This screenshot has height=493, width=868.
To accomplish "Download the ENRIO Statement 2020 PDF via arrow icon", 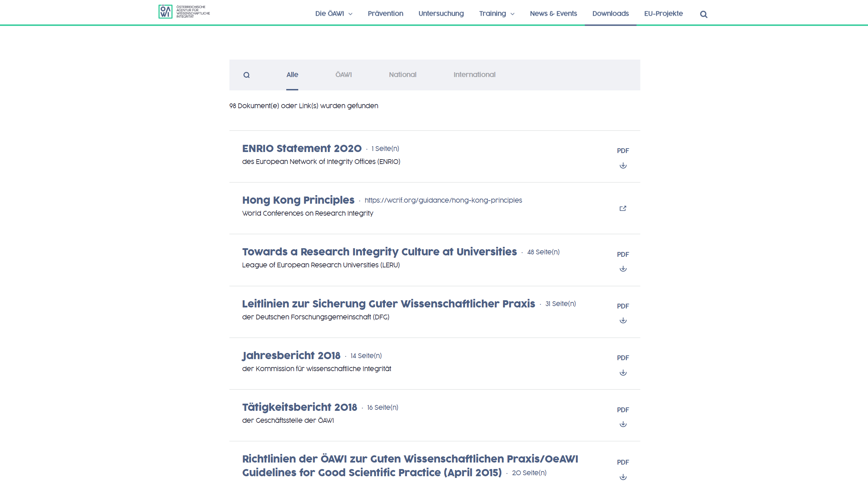I will click(x=623, y=165).
